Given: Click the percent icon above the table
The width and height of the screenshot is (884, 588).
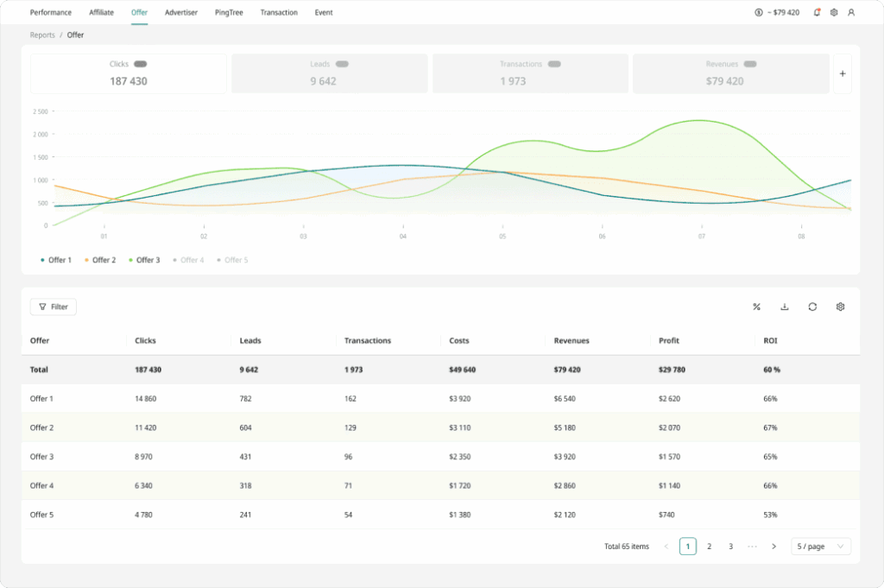Looking at the screenshot, I should [x=756, y=307].
